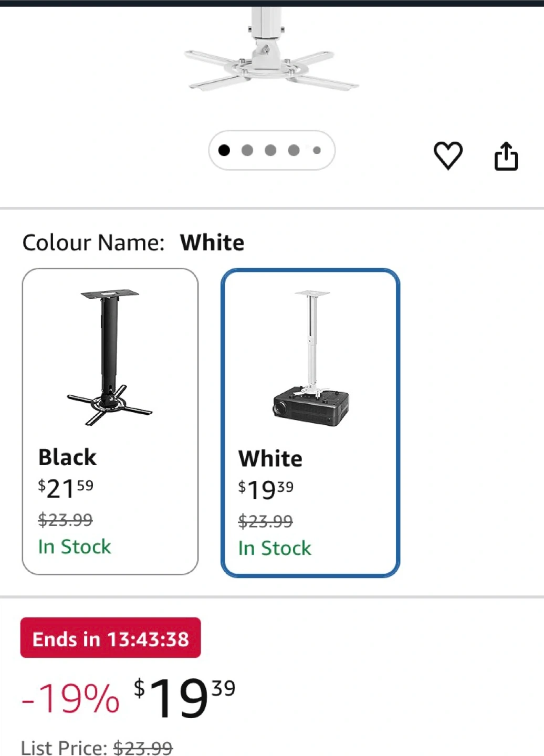Jump to second image carousel dot
The height and width of the screenshot is (756, 544).
coord(247,151)
